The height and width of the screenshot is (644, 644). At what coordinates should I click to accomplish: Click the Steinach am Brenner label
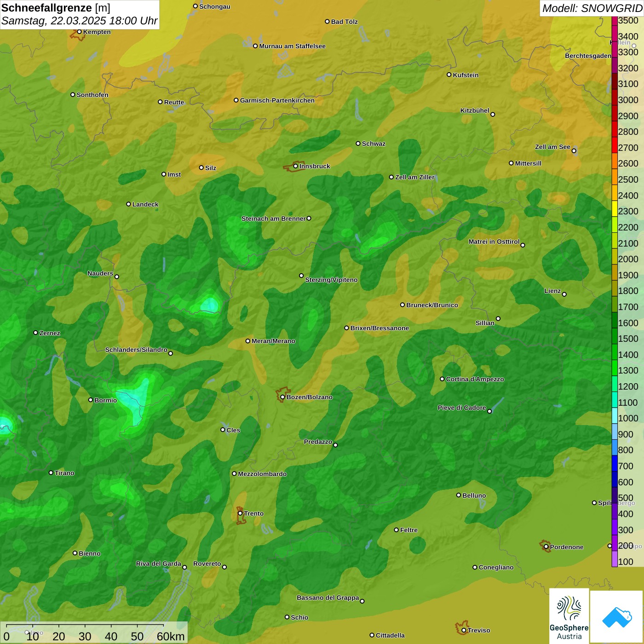pos(273,218)
